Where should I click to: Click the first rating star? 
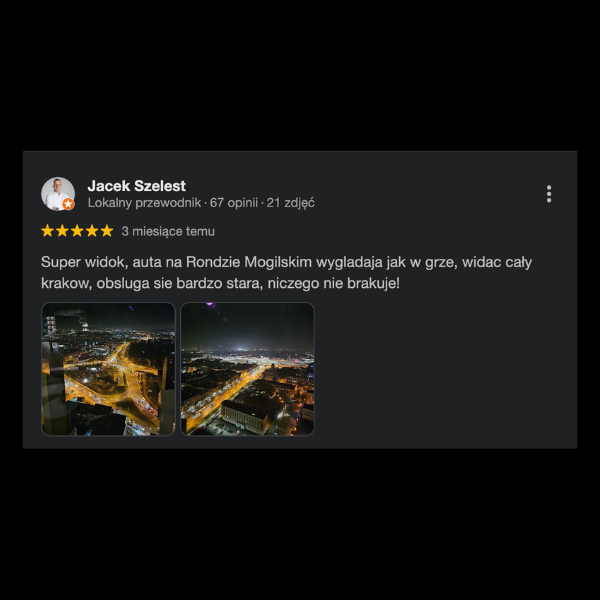(x=48, y=231)
